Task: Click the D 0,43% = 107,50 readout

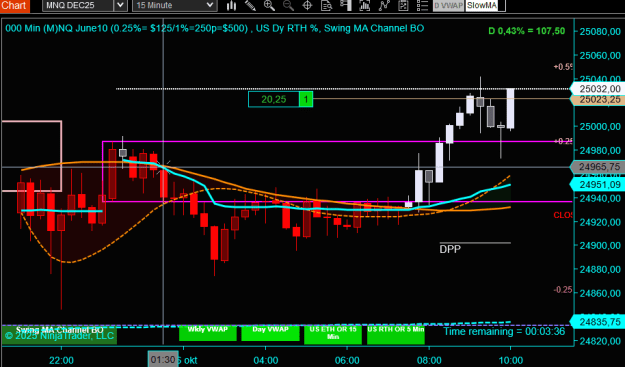Action: coord(527,31)
